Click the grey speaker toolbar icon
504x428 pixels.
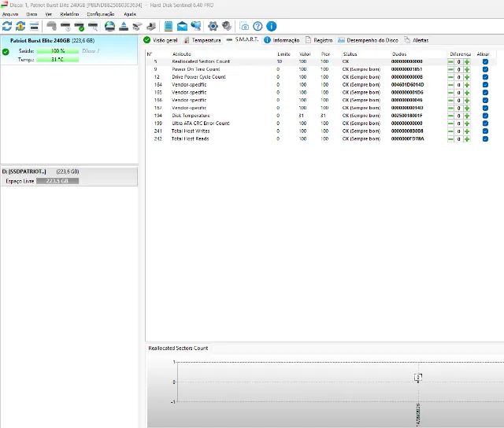tap(227, 26)
